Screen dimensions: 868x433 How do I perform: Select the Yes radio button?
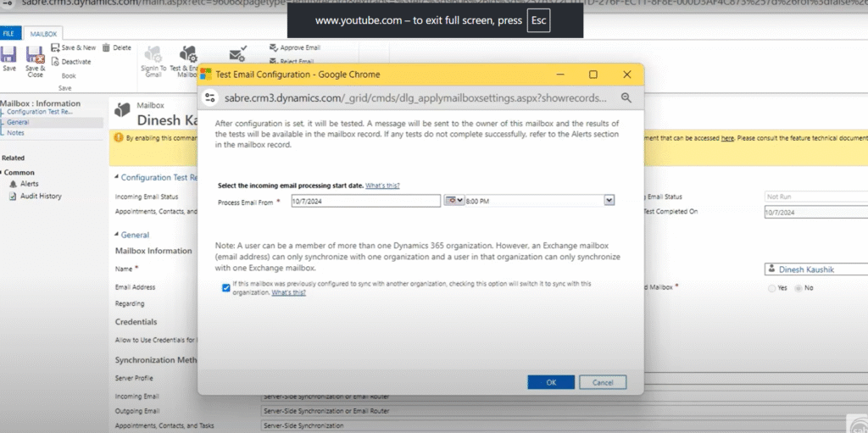[771, 288]
